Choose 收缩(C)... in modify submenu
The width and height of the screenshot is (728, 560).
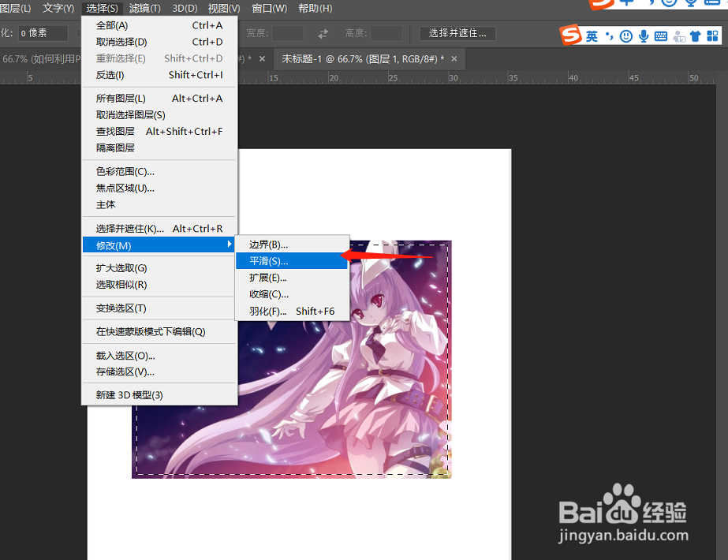coord(292,294)
